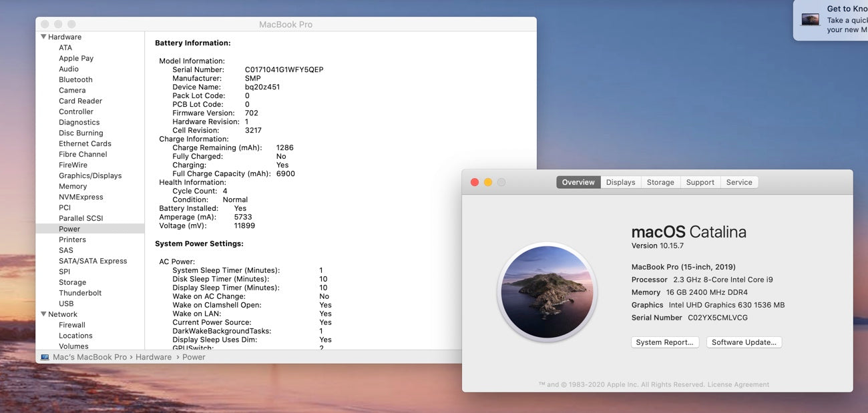The height and width of the screenshot is (413, 868).
Task: Go to the Service tab
Action: click(x=738, y=182)
